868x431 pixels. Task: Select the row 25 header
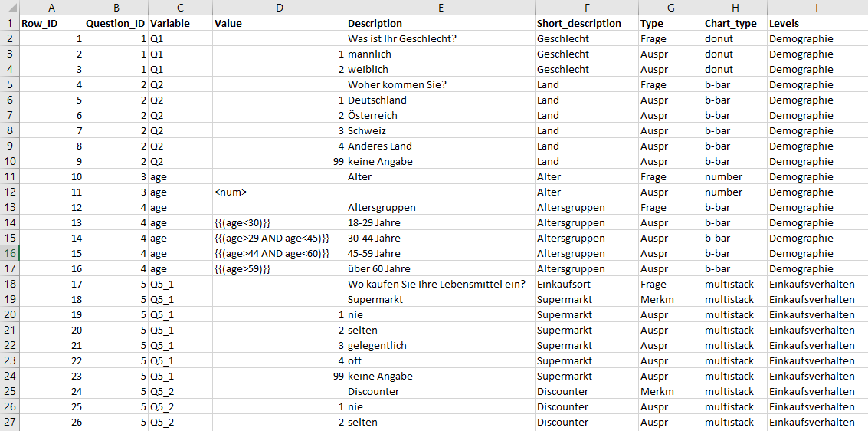tap(8, 392)
